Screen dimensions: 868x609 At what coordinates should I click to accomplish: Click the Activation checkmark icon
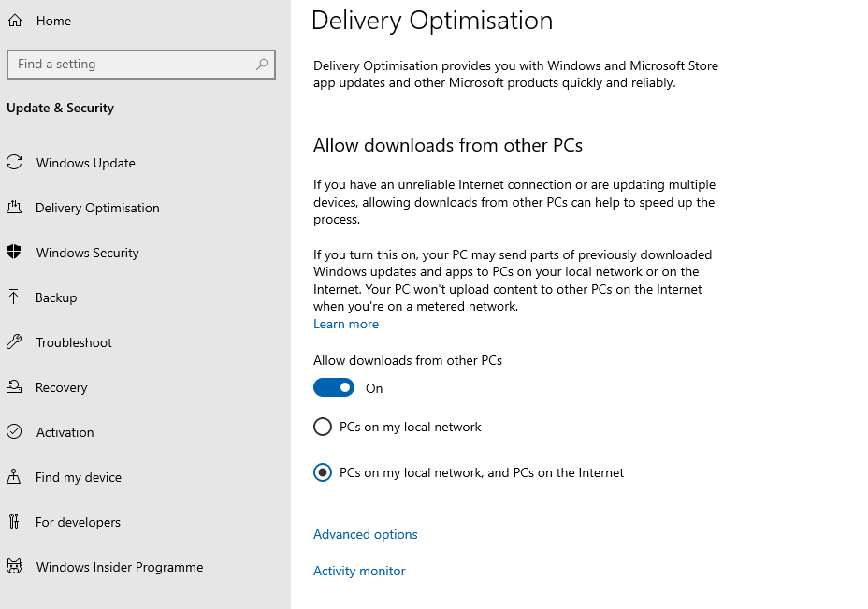point(14,432)
